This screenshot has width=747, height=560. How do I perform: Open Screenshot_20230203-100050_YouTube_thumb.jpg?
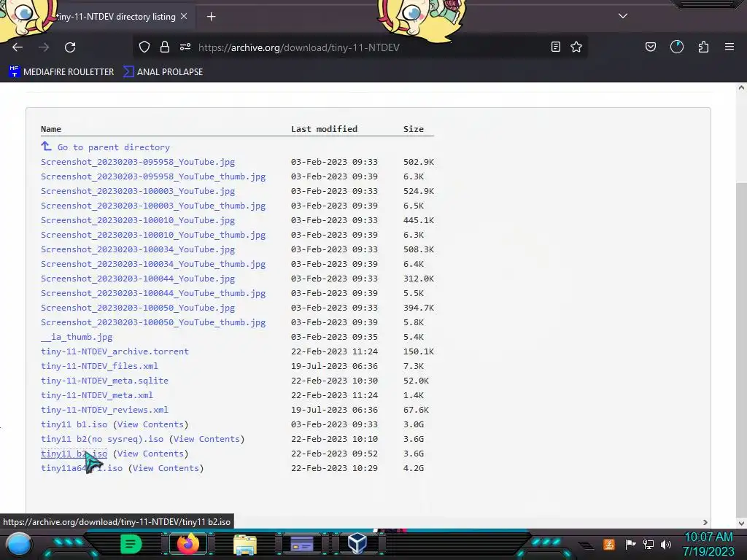click(153, 322)
